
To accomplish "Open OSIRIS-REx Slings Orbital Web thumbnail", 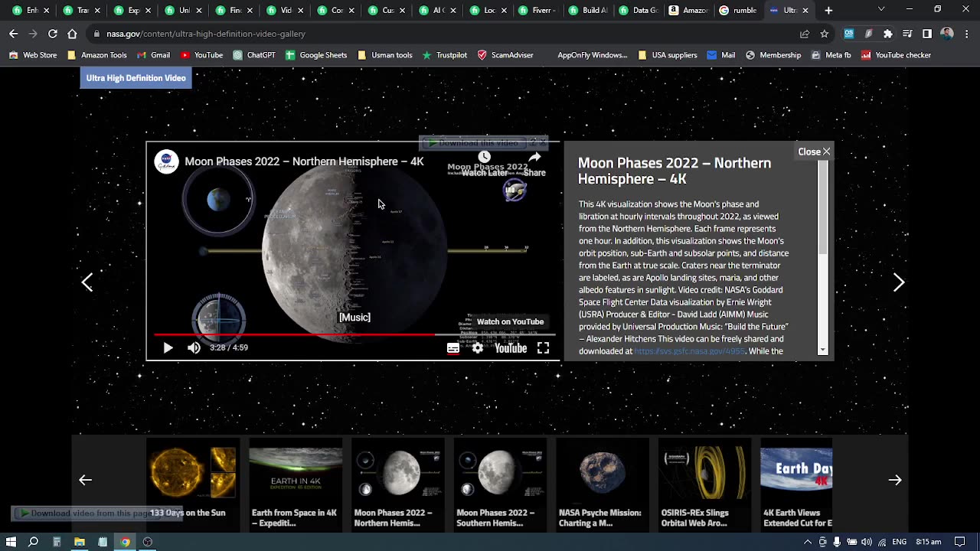I will click(x=704, y=484).
